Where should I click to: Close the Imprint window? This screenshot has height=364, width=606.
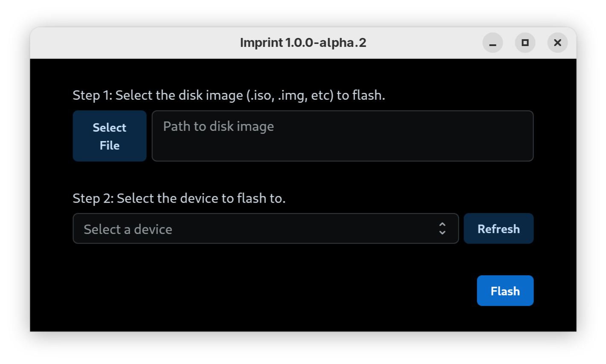click(x=557, y=43)
